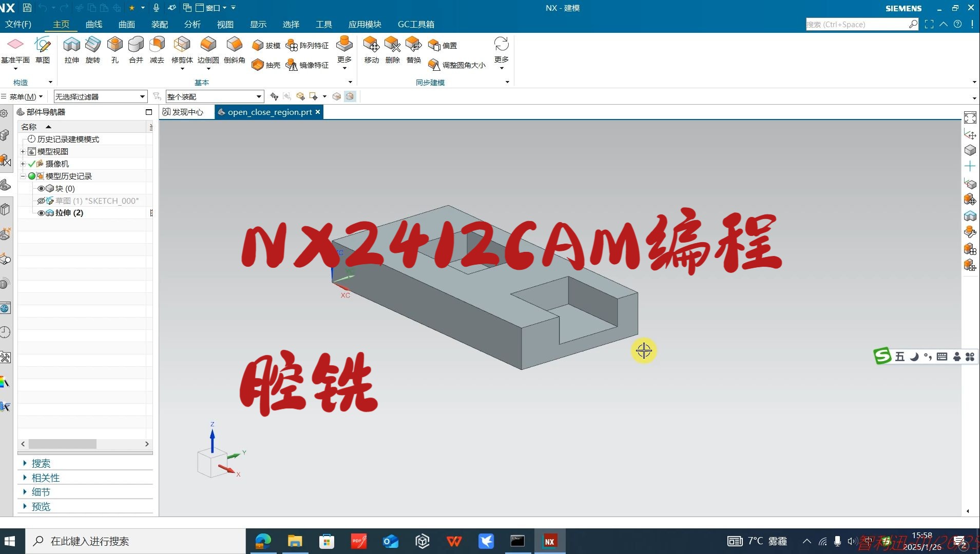Switch to the 曲线 ribbon tab
The image size is (980, 554).
coord(93,24)
